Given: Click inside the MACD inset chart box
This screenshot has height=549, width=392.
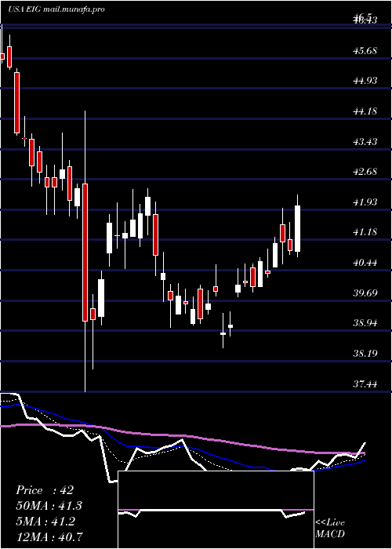Looking at the screenshot, I should [x=216, y=510].
